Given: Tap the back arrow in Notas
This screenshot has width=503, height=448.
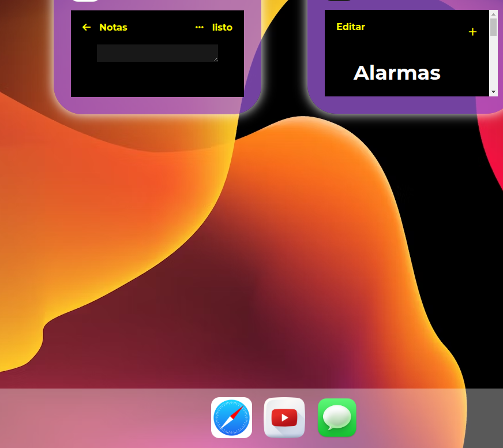Looking at the screenshot, I should point(87,27).
